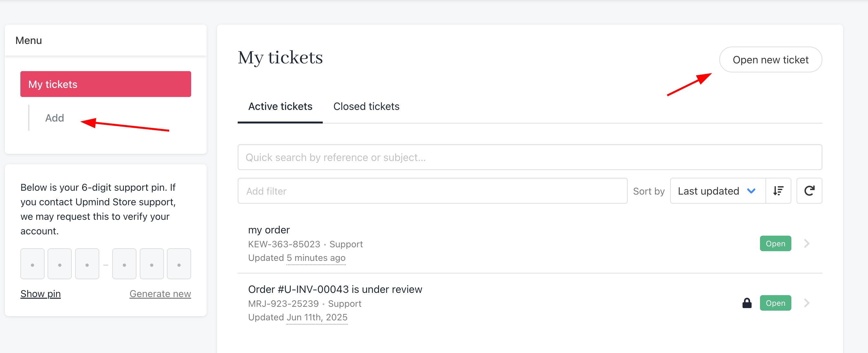The image size is (868, 353).
Task: Open the 'my order' ticket title
Action: (x=268, y=230)
